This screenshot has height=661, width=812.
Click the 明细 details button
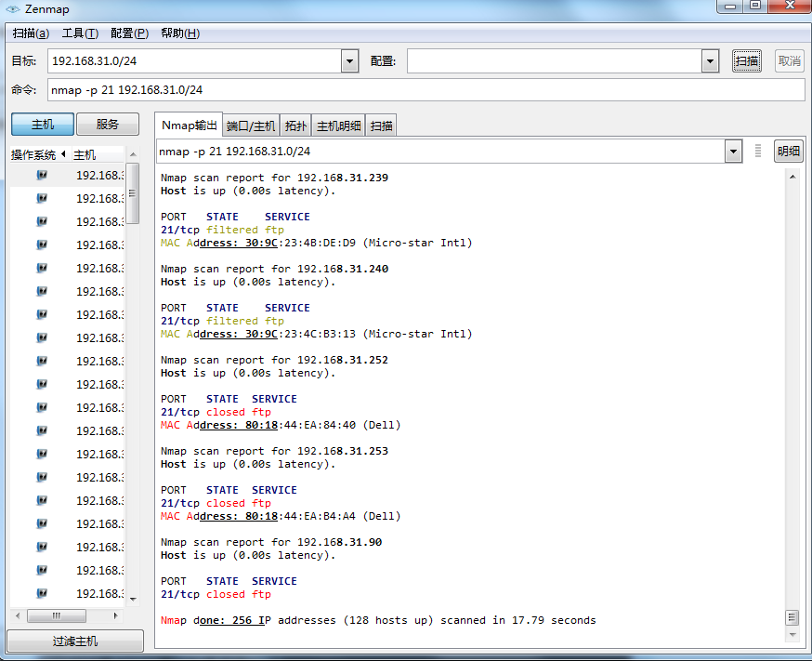click(789, 152)
